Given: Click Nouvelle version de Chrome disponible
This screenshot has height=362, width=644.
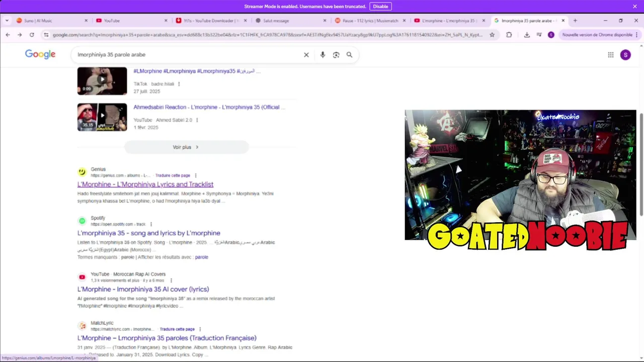Looking at the screenshot, I should [x=597, y=35].
